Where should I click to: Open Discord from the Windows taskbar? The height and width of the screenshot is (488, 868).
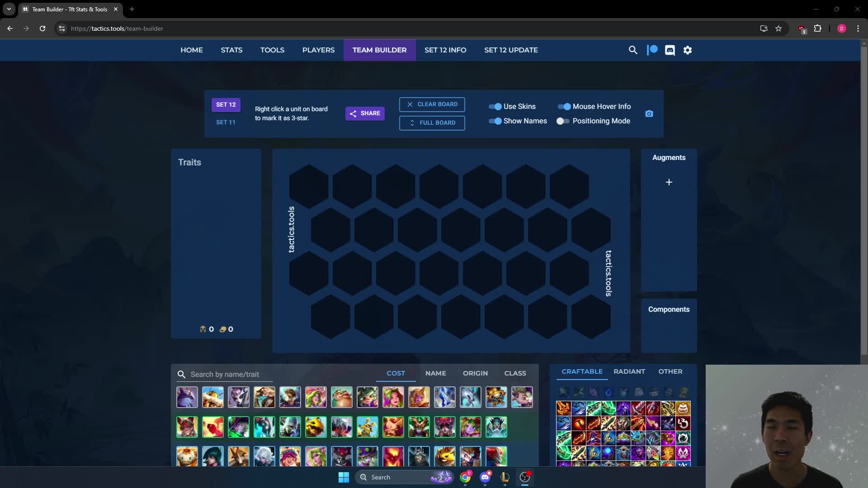[x=485, y=477]
